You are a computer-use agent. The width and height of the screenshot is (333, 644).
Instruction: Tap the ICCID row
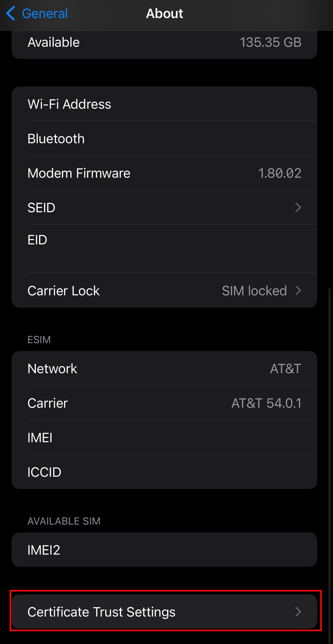click(164, 472)
